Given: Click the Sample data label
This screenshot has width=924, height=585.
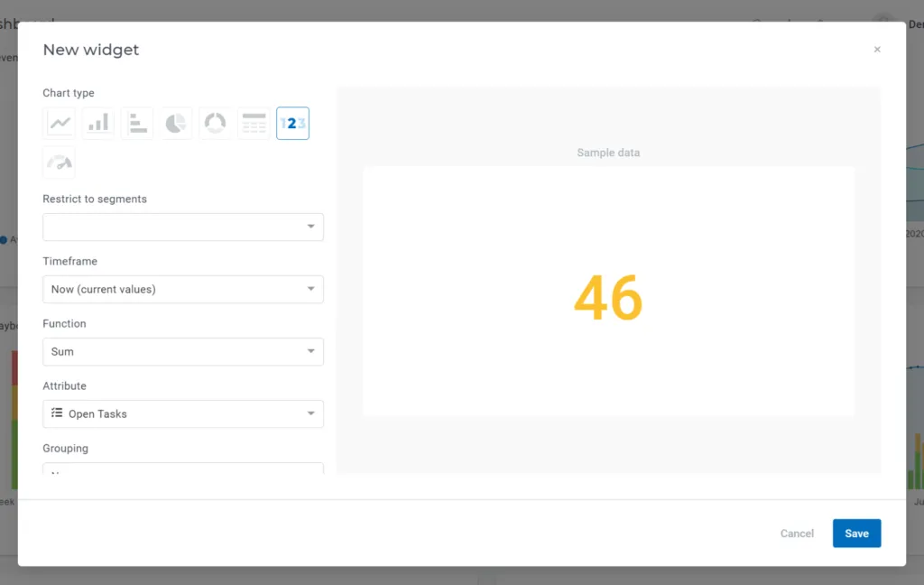Looking at the screenshot, I should click(608, 153).
